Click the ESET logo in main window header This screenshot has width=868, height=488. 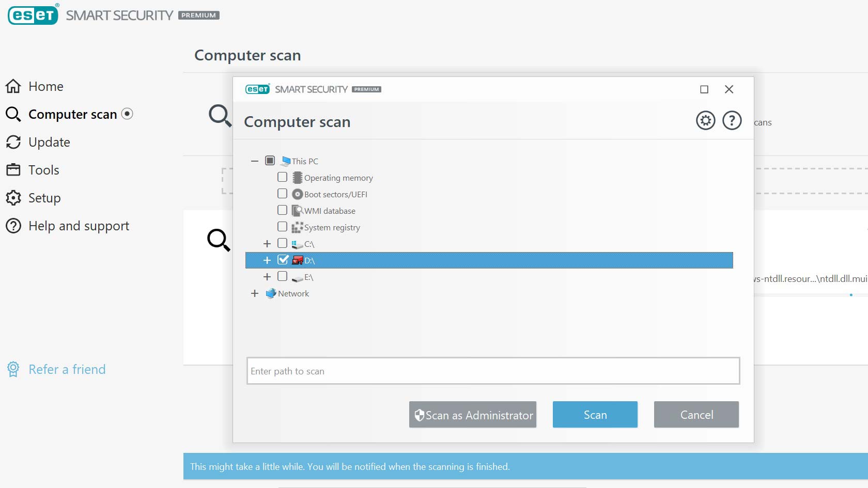click(33, 14)
